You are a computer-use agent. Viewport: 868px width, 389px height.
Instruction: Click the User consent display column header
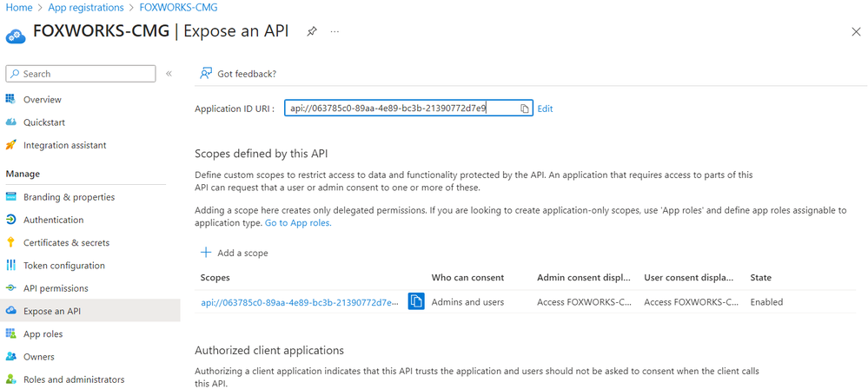coord(689,277)
